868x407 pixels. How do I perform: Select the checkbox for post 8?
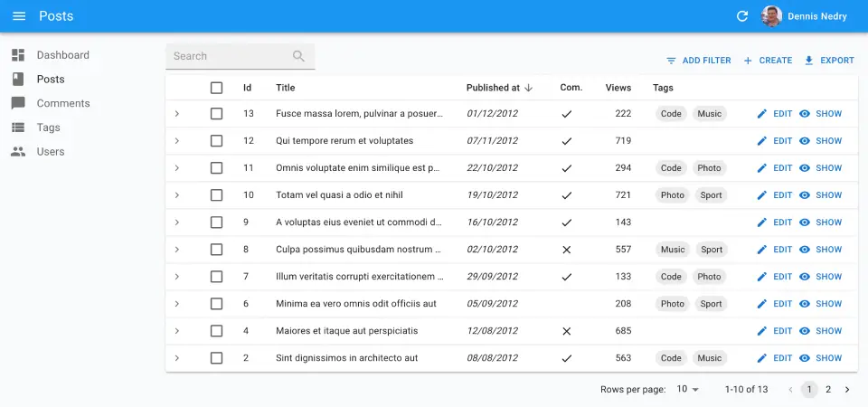point(216,250)
